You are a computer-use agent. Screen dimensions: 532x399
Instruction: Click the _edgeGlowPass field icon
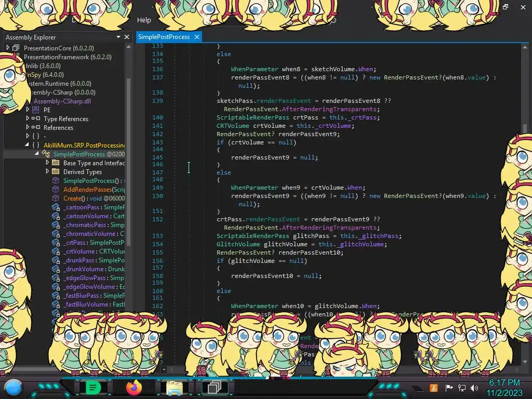(56, 277)
